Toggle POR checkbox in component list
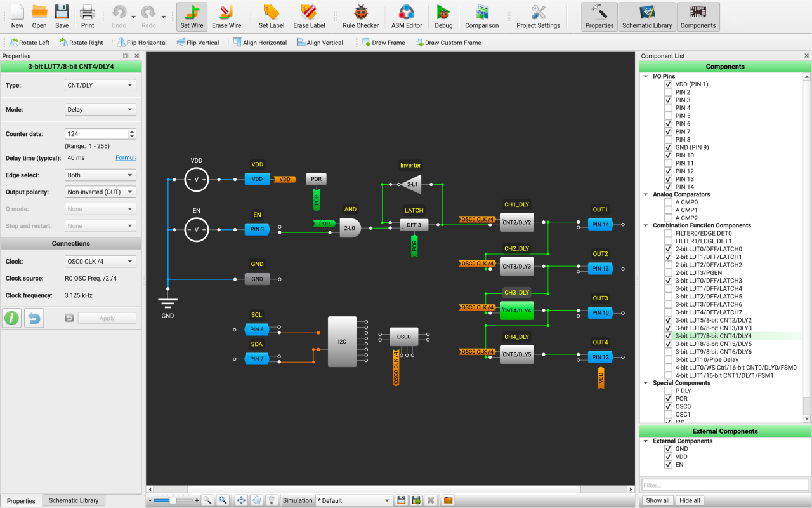Screen dimensions: 812x508 point(668,399)
